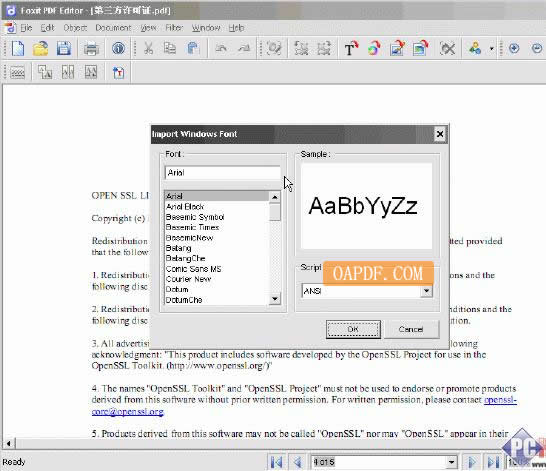Show document info with the blue i icon
The image size is (546, 471).
coord(118,48)
